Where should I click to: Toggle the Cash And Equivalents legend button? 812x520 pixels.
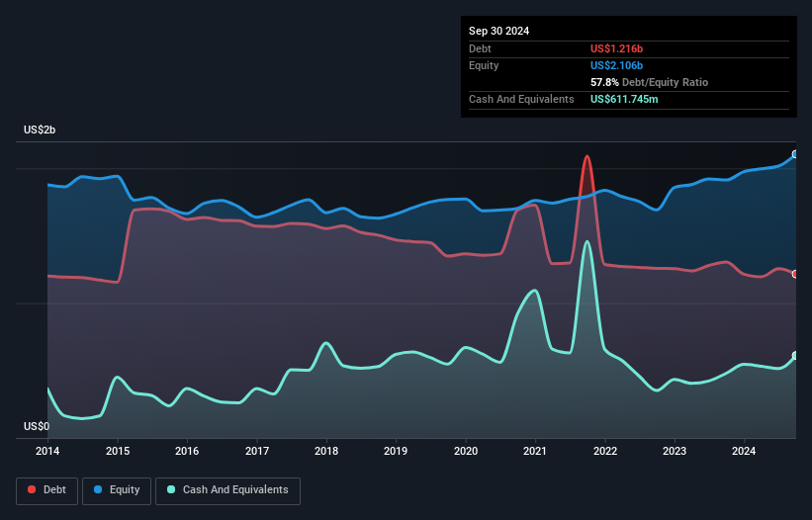pyautogui.click(x=227, y=490)
